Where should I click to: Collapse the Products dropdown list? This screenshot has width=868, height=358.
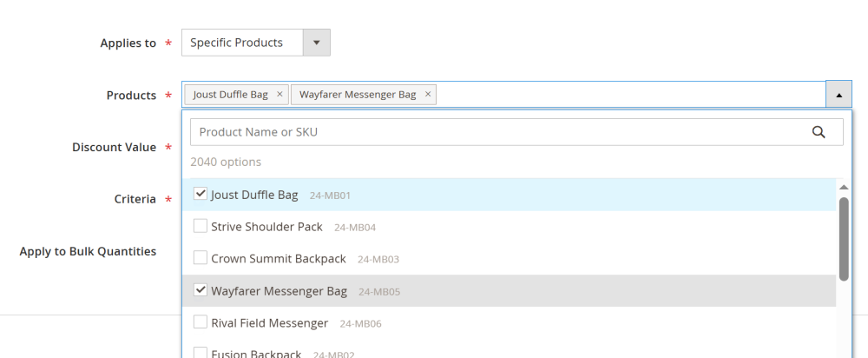coord(838,95)
